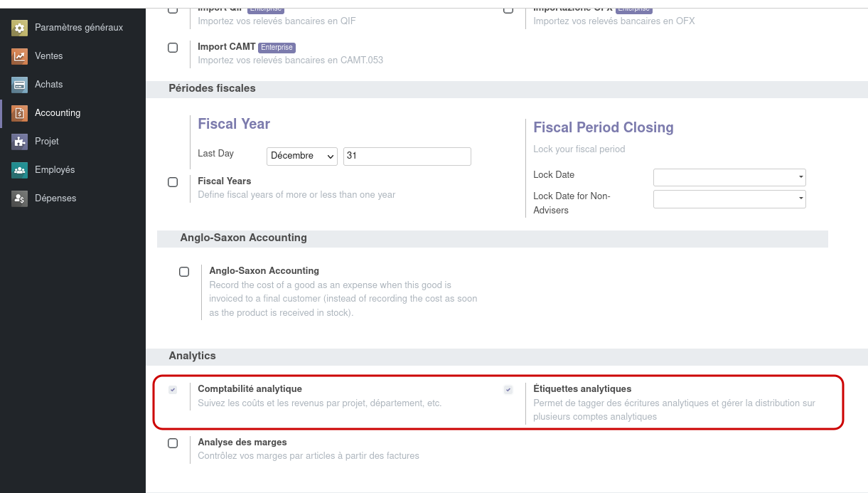
Task: Open the Ventes module icon
Action: click(x=18, y=55)
